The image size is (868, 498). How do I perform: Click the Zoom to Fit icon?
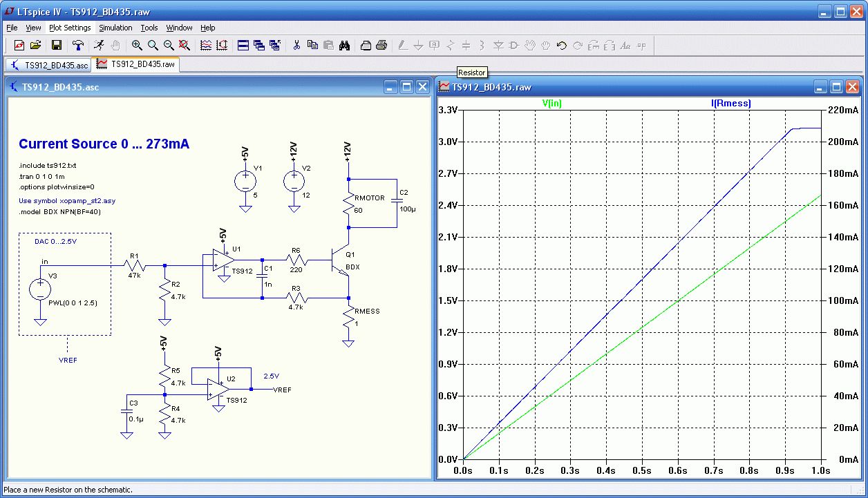184,46
